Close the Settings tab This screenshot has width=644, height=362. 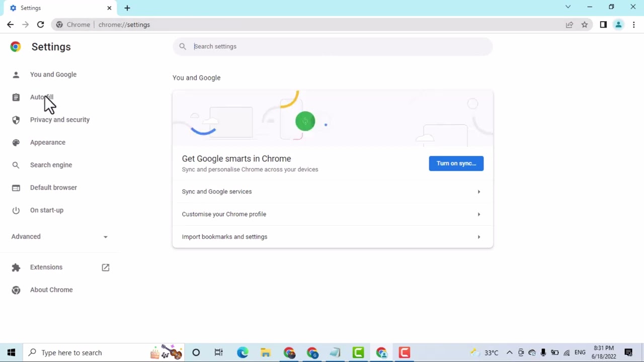(x=109, y=8)
